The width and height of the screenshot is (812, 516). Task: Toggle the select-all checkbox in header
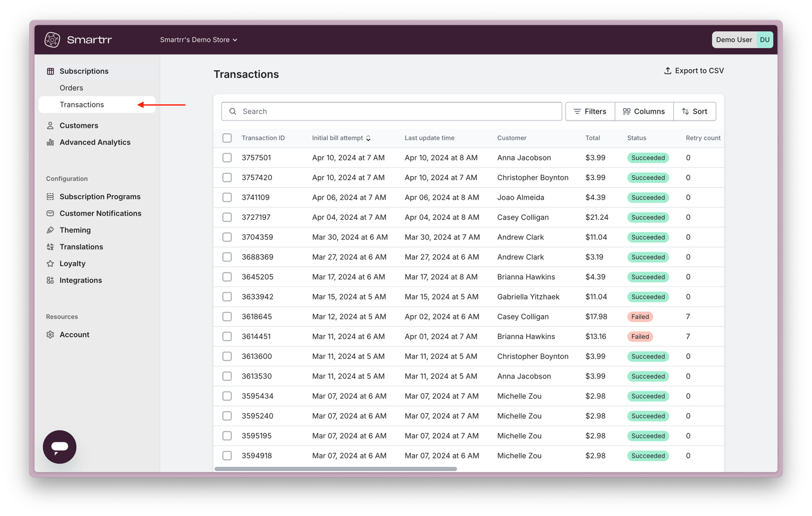227,138
